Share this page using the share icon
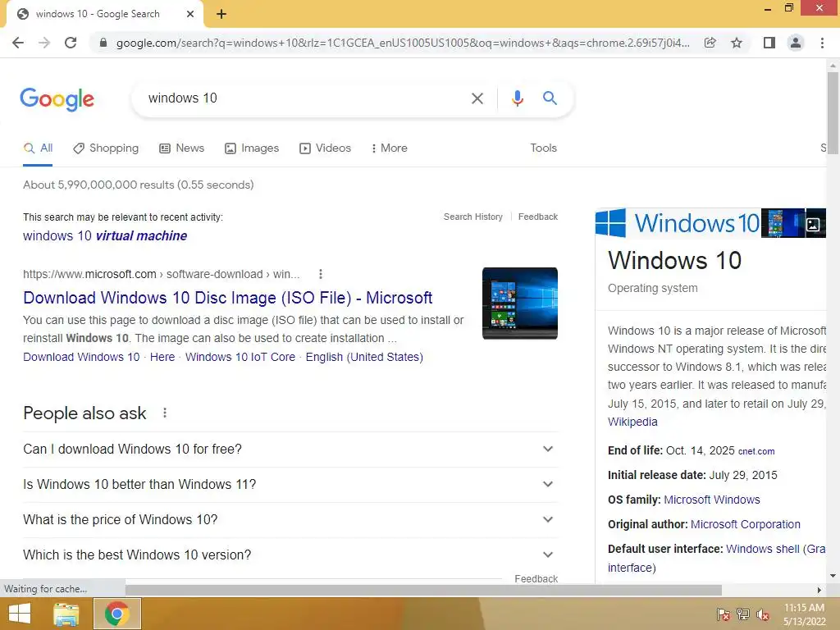This screenshot has height=630, width=840. click(x=710, y=43)
